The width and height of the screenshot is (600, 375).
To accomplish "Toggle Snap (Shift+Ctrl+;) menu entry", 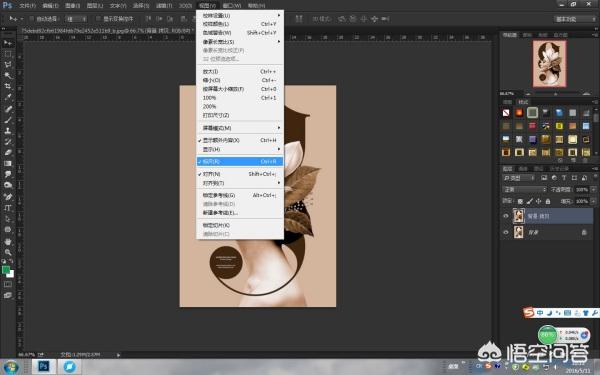I will point(240,174).
